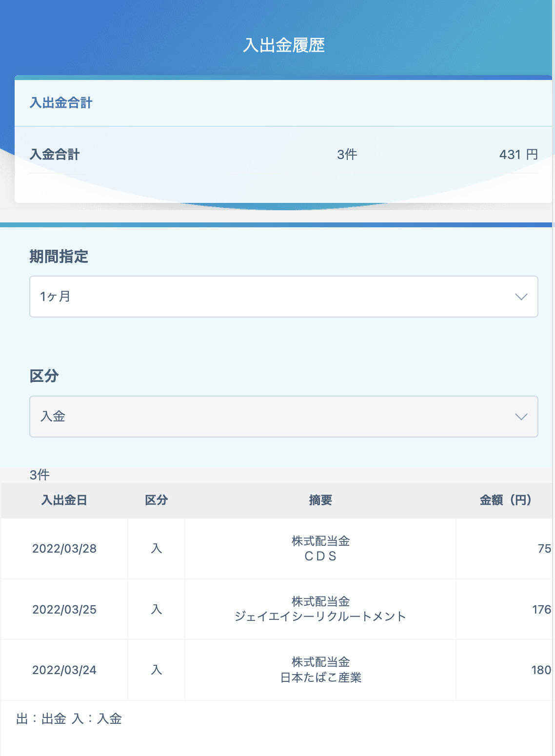The height and width of the screenshot is (756, 555).
Task: Click the chevron arrow in 1ヶ月 selector
Action: pos(521,297)
